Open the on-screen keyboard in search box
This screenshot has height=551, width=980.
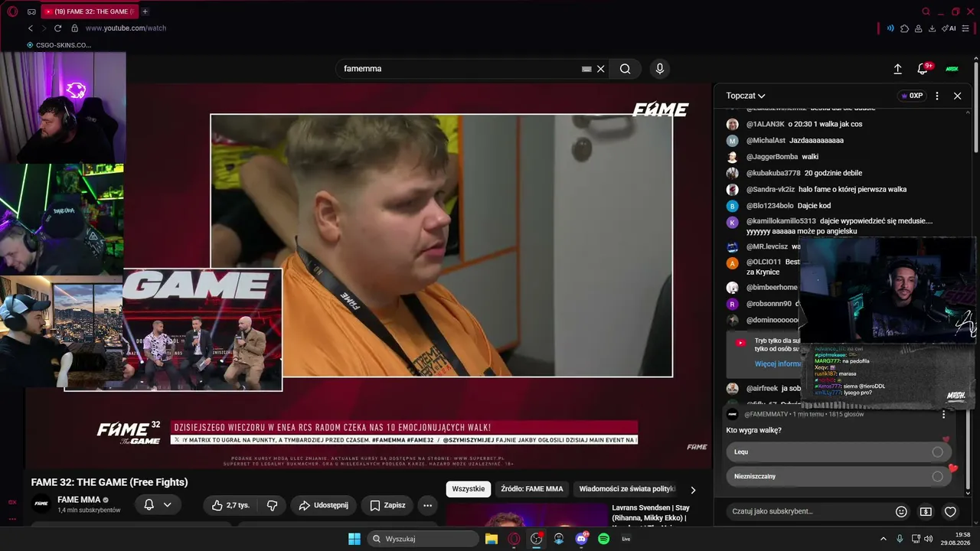pyautogui.click(x=586, y=69)
